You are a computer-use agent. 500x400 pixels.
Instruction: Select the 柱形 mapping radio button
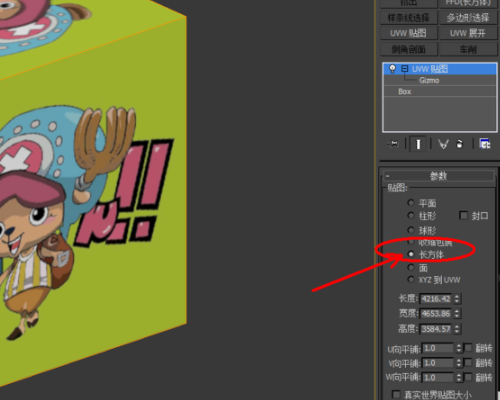(411, 216)
